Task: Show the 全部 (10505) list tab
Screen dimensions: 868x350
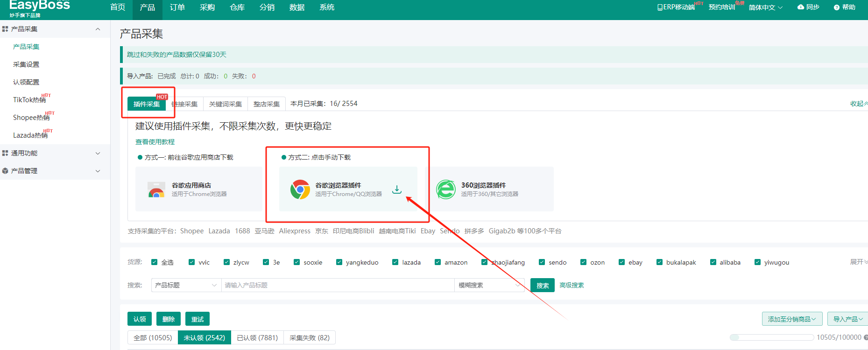Action: click(153, 337)
